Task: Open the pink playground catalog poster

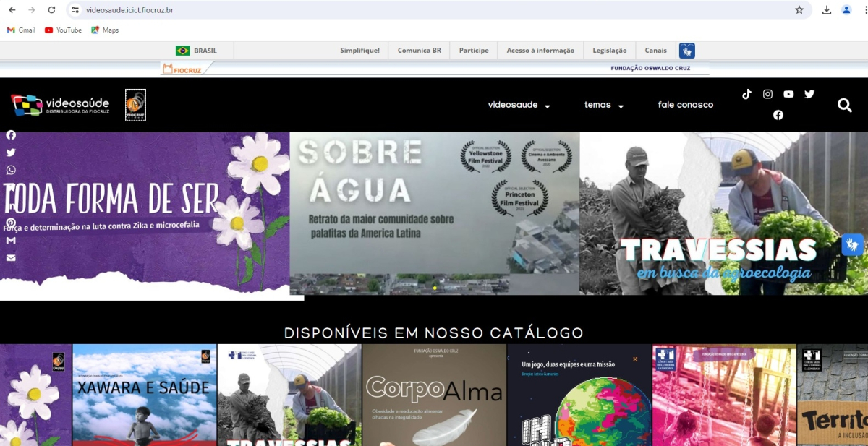Action: point(724,395)
